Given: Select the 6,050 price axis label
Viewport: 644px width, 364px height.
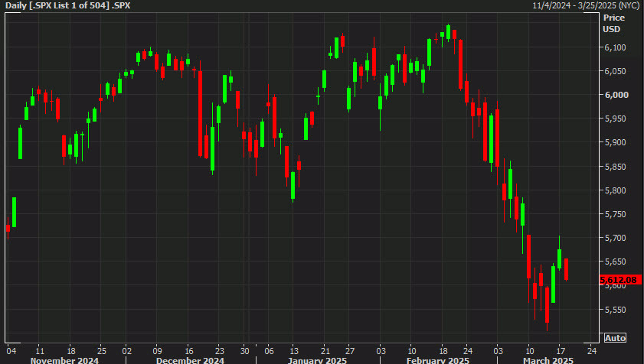Looking at the screenshot, I should 615,71.
